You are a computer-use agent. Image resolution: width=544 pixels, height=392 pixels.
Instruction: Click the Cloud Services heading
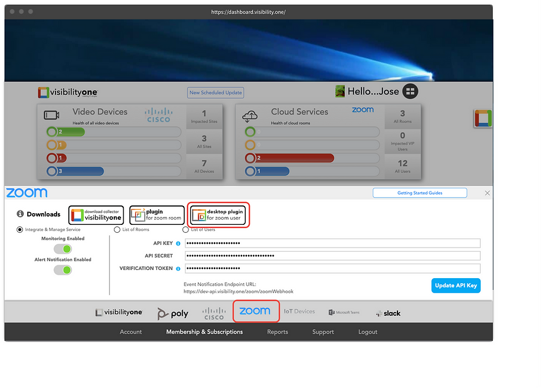[299, 112]
